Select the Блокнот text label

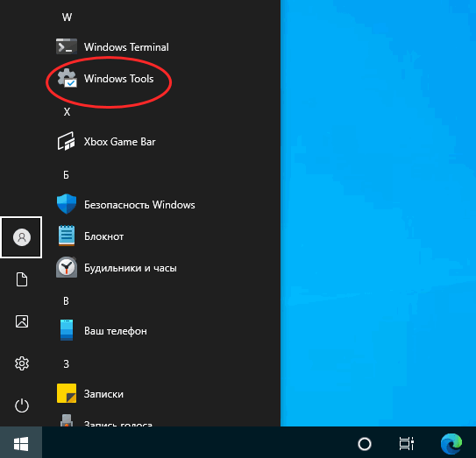(103, 236)
